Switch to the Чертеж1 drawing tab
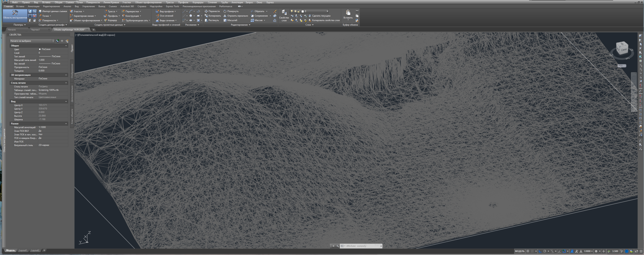The height and width of the screenshot is (255, 644). point(35,30)
